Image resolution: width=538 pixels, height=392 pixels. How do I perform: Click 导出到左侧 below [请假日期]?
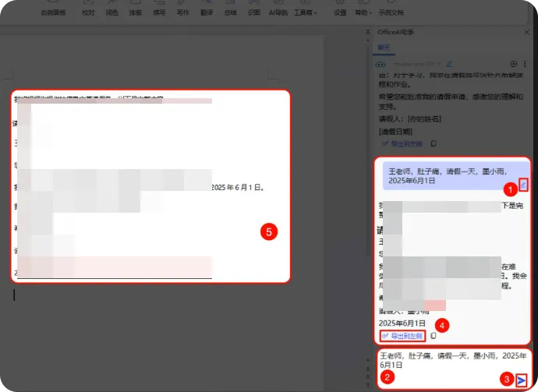[402, 143]
